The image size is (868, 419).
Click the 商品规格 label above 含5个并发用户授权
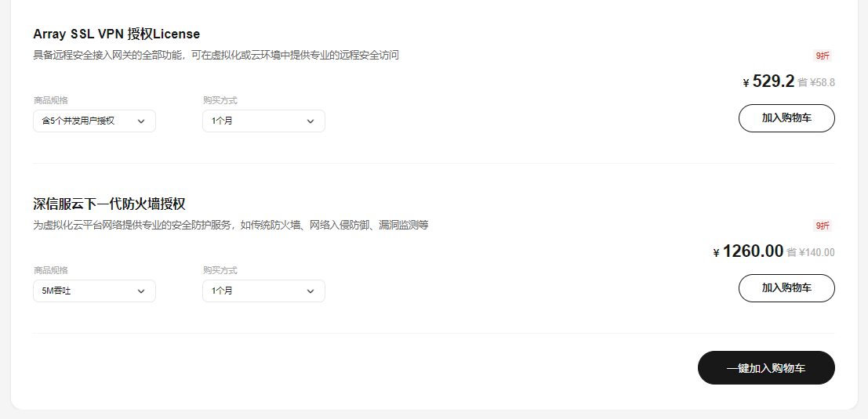(x=50, y=100)
